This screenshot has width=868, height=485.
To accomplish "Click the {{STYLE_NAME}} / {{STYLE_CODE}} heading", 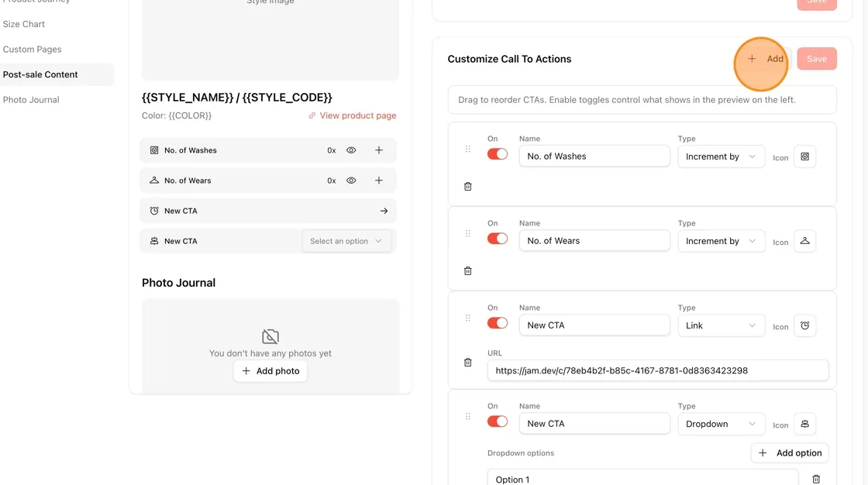I will point(237,98).
